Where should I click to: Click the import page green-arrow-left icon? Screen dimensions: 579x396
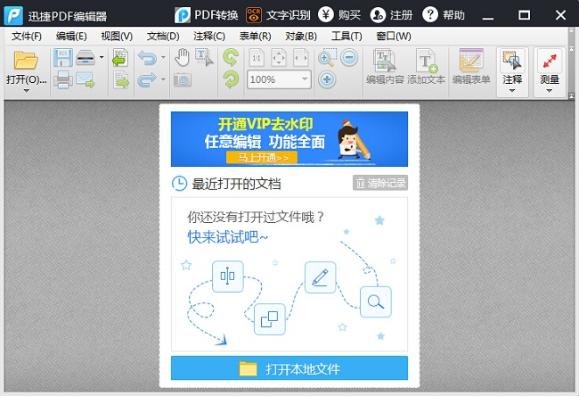121,58
